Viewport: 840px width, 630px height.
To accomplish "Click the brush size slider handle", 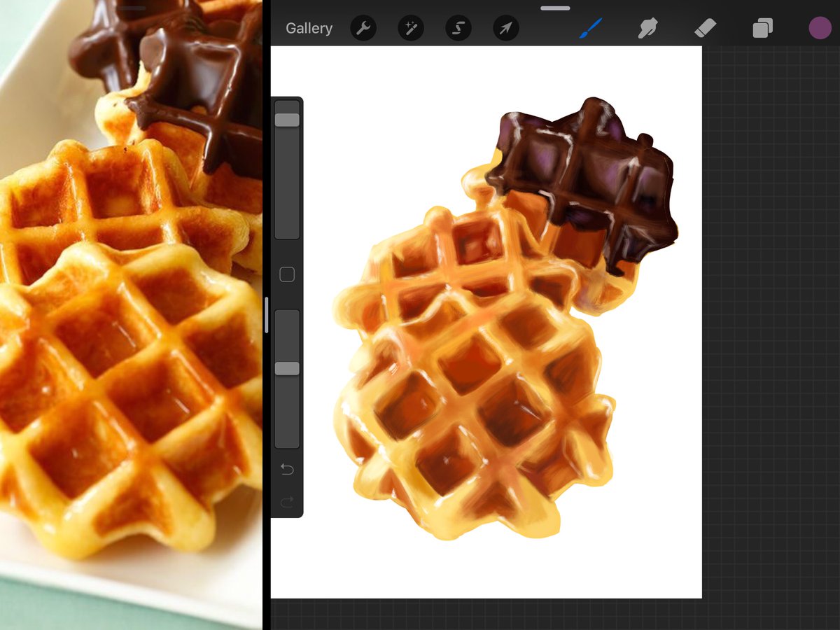I will (287, 120).
